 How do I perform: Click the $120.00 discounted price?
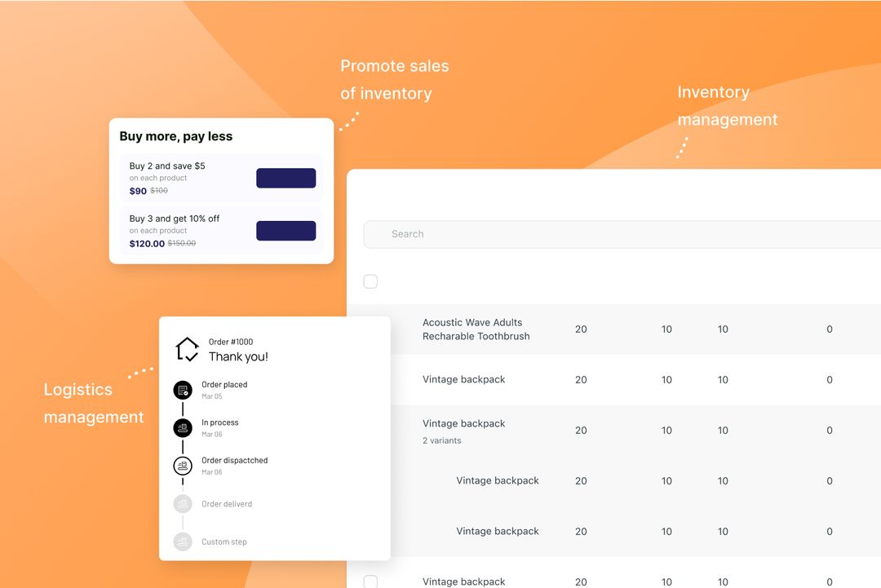pos(145,243)
